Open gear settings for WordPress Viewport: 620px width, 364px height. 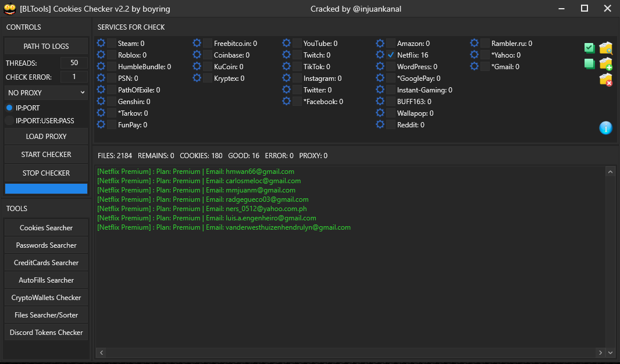380,66
